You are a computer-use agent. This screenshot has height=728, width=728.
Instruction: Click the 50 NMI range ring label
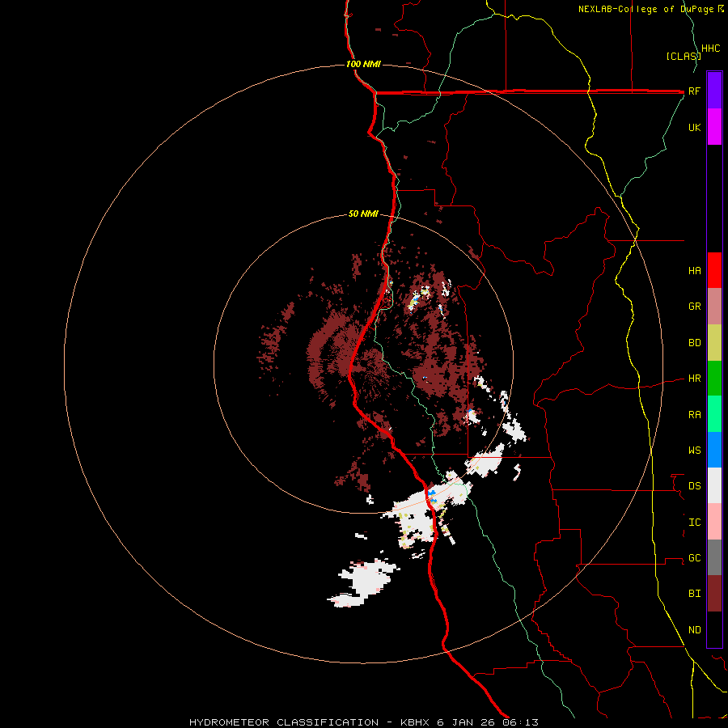[x=363, y=214]
